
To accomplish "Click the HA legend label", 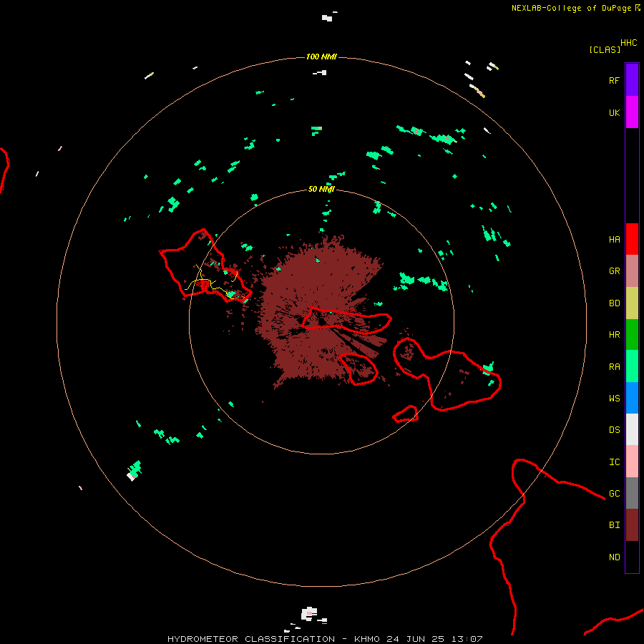I will [614, 240].
